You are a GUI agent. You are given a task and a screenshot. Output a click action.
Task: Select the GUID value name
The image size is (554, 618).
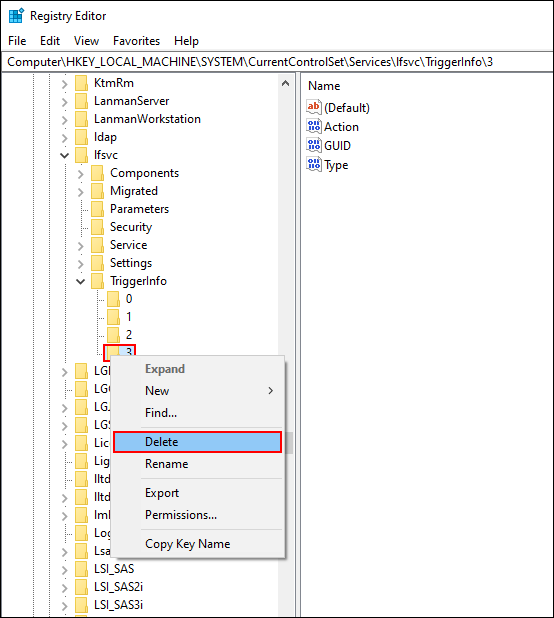pyautogui.click(x=337, y=146)
